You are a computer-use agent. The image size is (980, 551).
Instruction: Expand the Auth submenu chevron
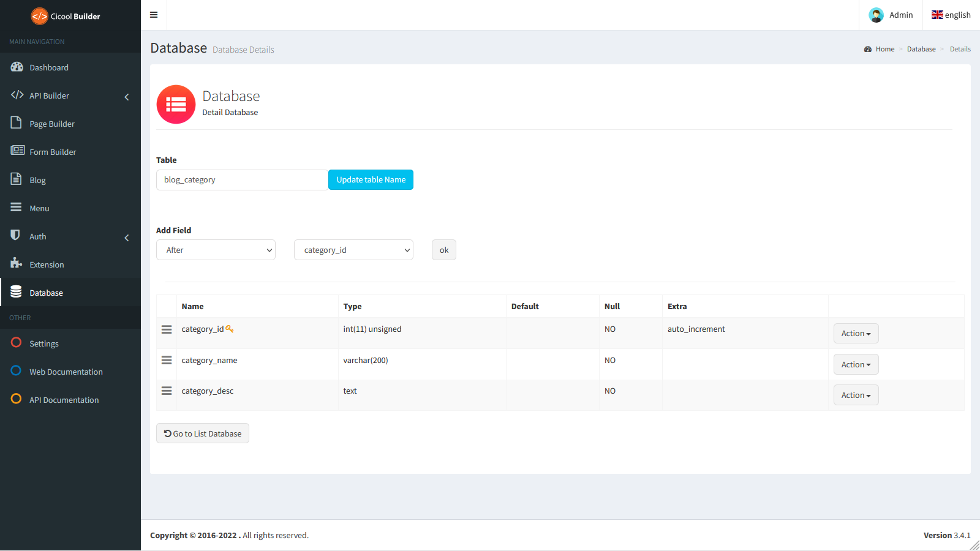pos(127,238)
